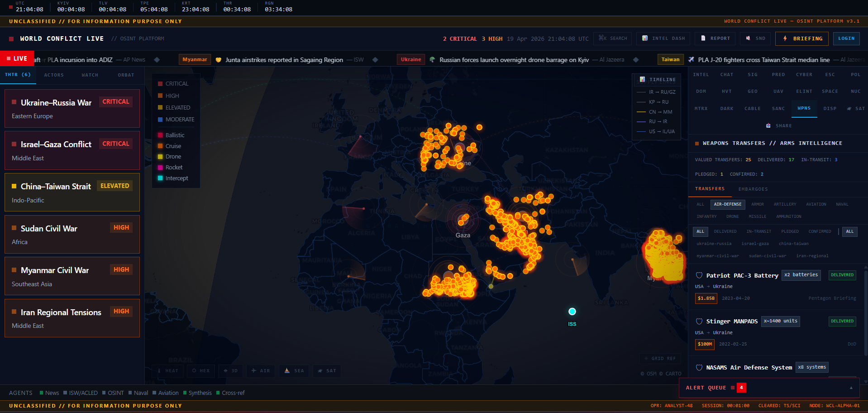Switch map to SAT imagery

327,371
